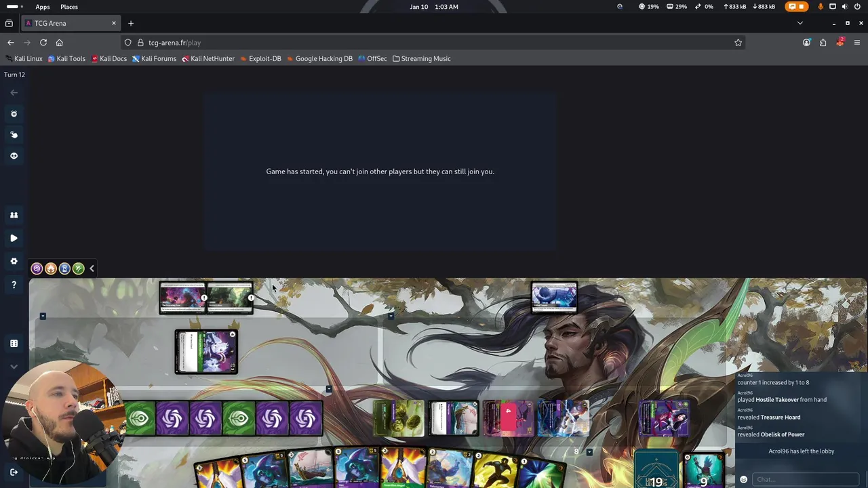
Task: Open the Places menu
Action: tap(69, 7)
